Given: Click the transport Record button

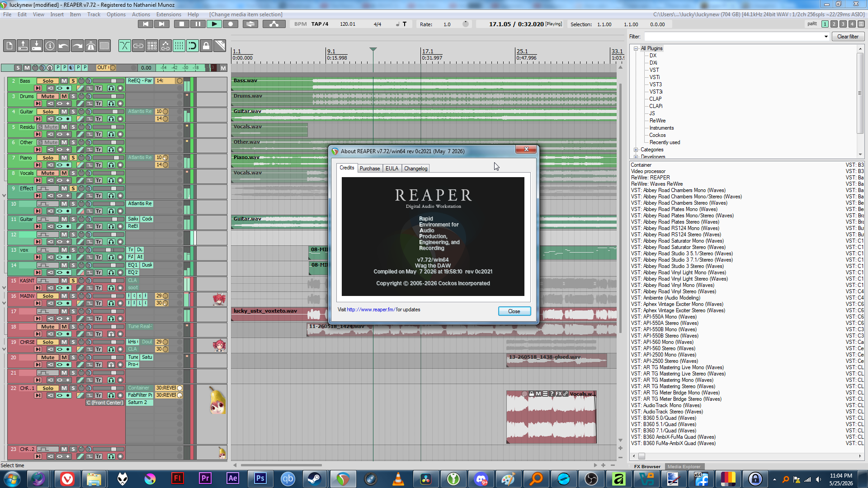Looking at the screenshot, I should tap(230, 24).
